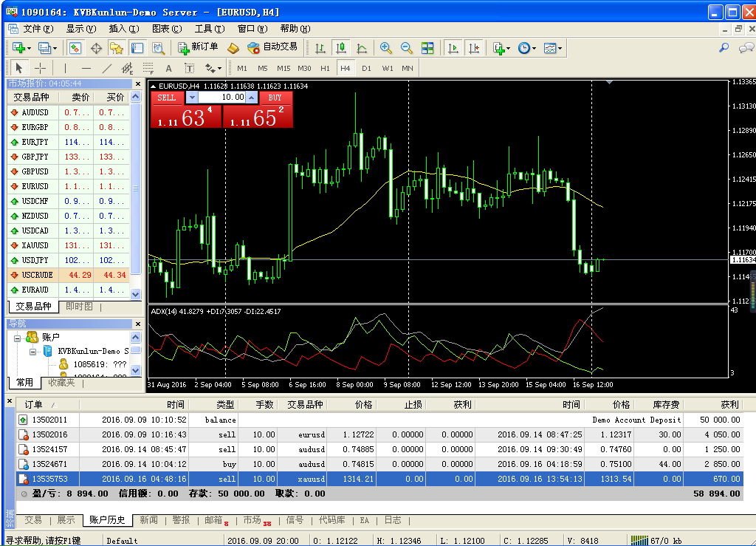Screen dimensions: 756x546
Task: Close the Market Watch panel
Action: pyautogui.click(x=138, y=84)
